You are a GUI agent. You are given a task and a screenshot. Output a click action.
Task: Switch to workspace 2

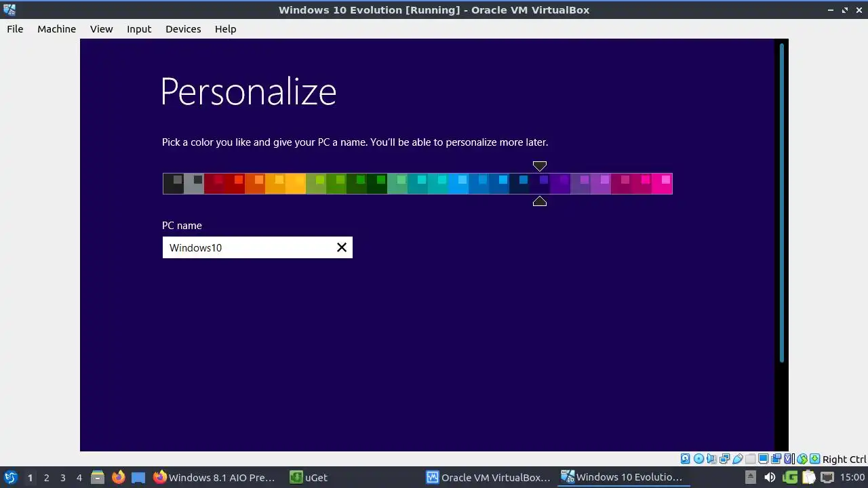(46, 477)
